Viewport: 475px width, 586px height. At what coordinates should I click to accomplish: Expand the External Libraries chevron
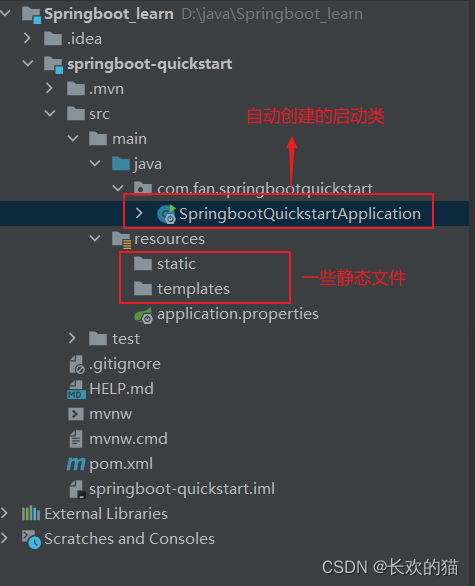click(x=4, y=513)
